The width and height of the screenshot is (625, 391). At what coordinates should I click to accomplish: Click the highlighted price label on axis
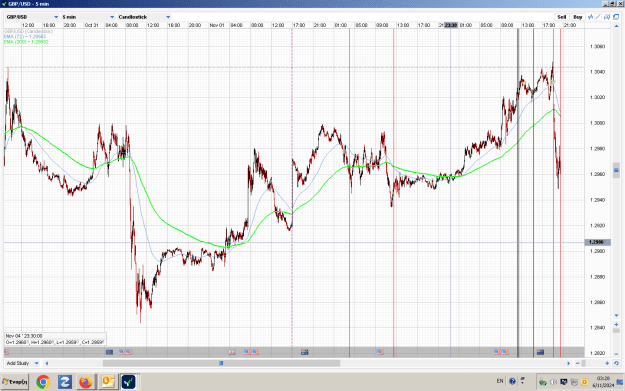pyautogui.click(x=597, y=242)
